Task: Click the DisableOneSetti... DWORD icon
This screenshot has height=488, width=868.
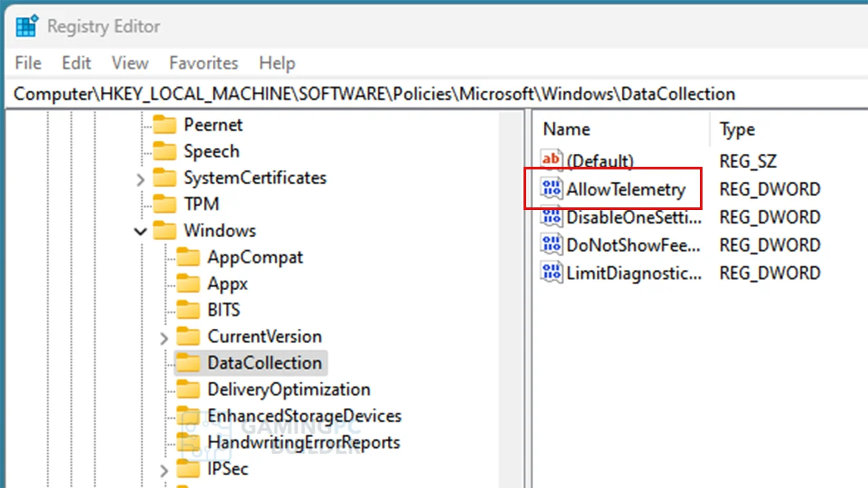Action: click(551, 217)
